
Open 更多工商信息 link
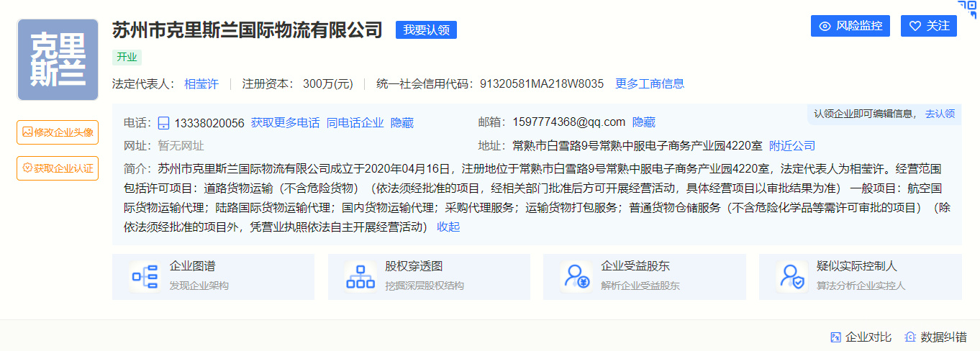click(x=650, y=83)
